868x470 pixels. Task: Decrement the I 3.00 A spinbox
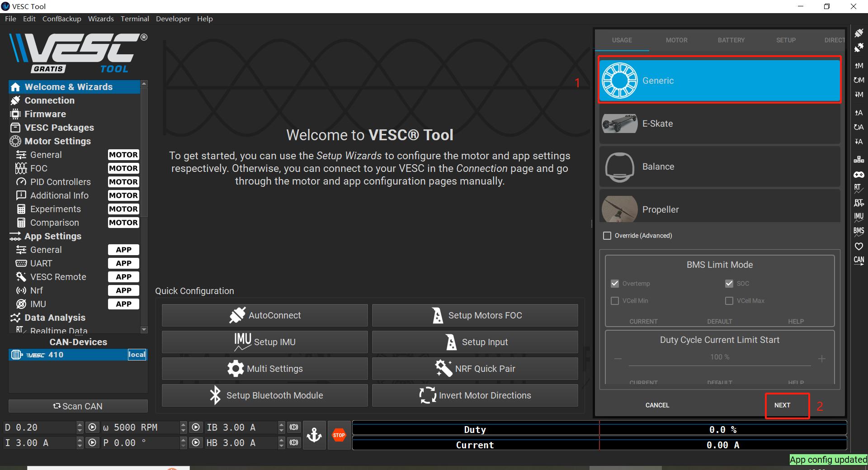tap(80, 446)
